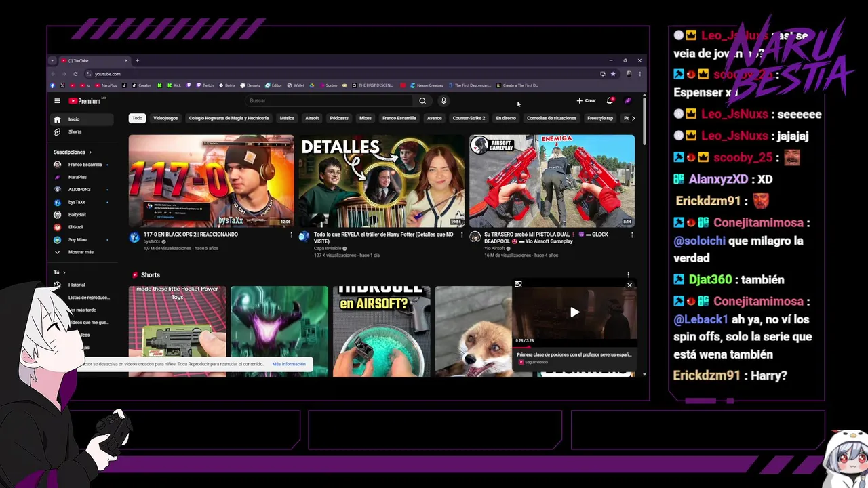
Task: Select the Colegio Hogwarts filter chip
Action: (229, 118)
